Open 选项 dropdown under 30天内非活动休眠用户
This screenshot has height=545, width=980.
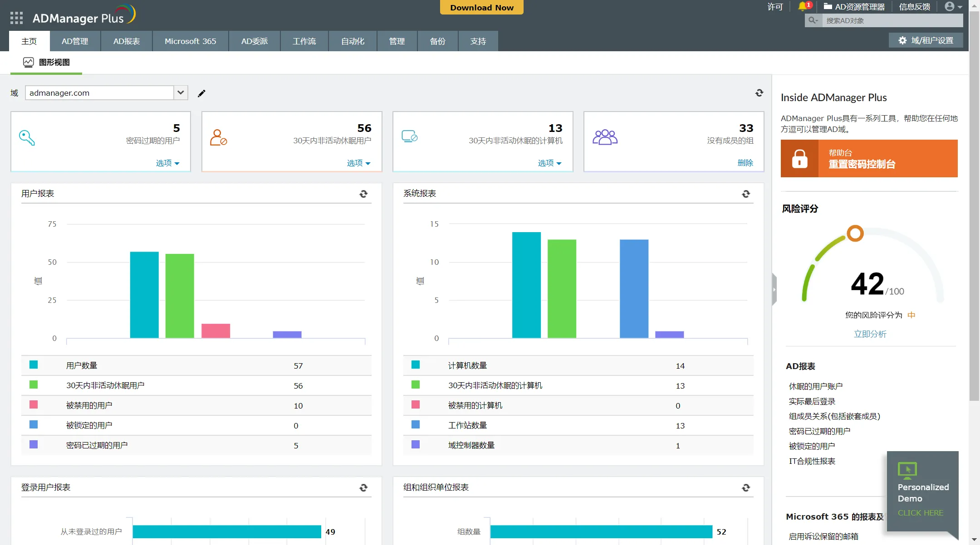(358, 163)
